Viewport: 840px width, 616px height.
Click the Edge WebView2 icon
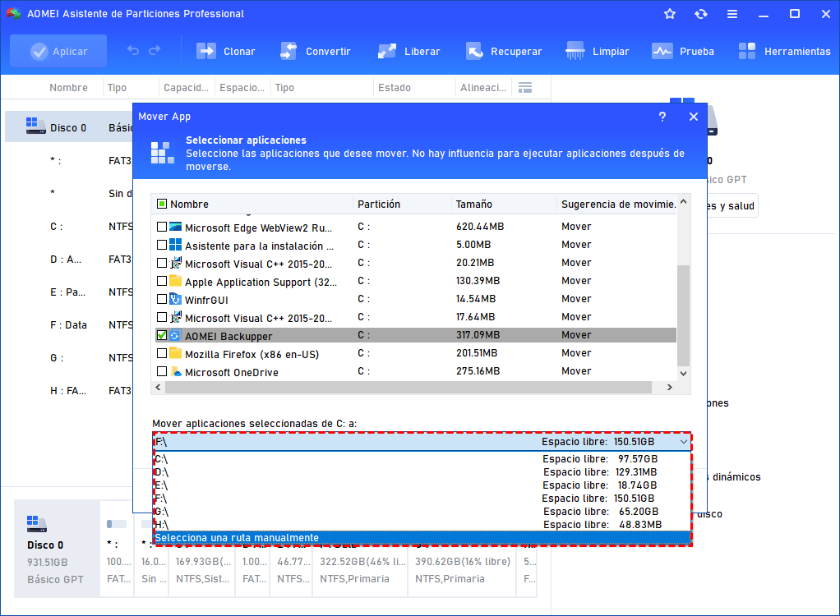(x=175, y=227)
